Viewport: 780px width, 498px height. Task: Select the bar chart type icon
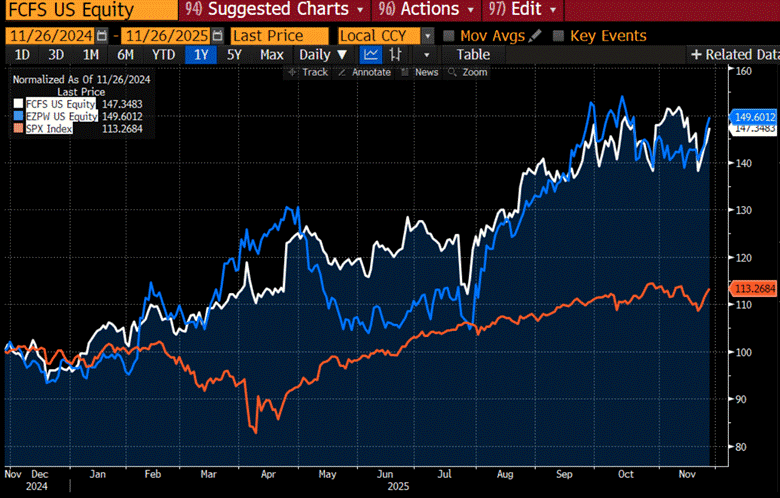point(395,55)
